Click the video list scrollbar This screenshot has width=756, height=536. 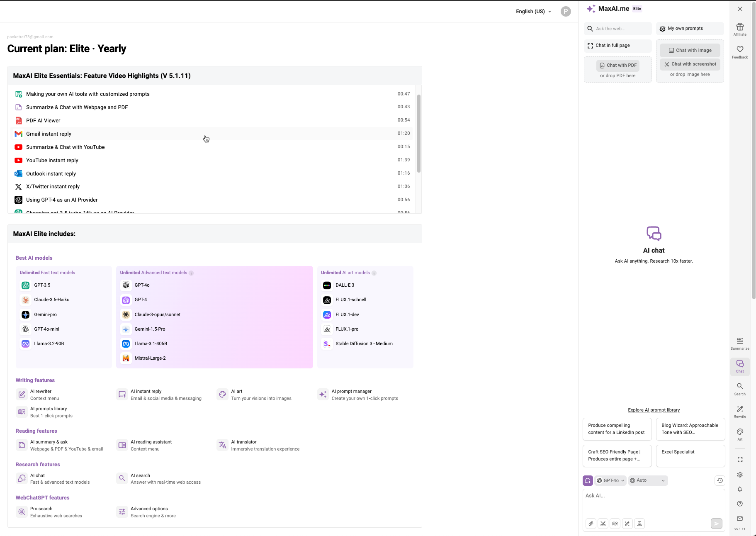point(419,133)
